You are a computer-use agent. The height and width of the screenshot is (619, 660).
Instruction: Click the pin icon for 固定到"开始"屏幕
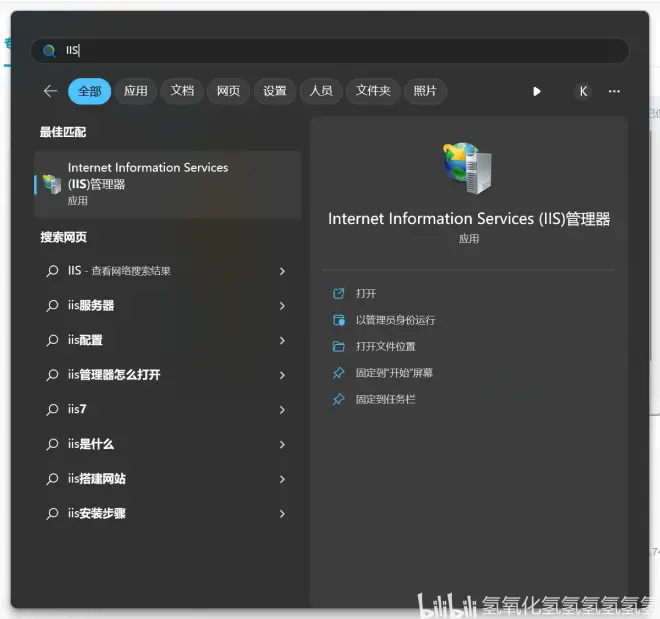click(338, 373)
